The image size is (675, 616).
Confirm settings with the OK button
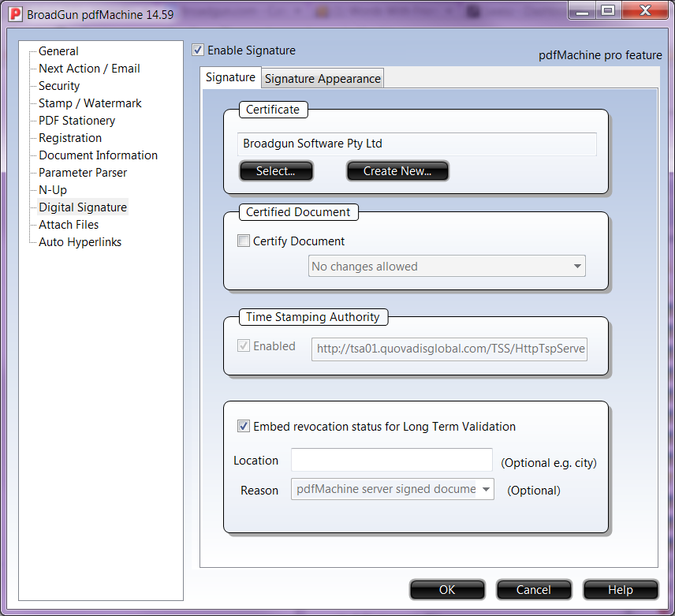[447, 590]
